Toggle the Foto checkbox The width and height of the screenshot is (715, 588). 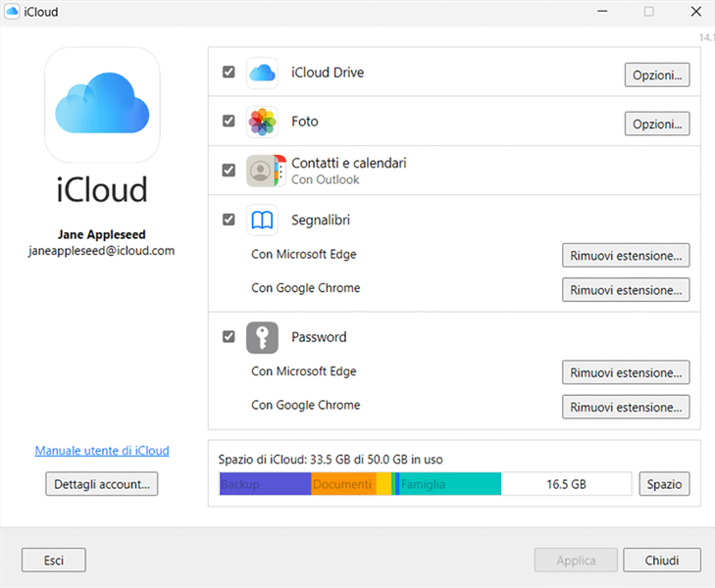click(229, 122)
